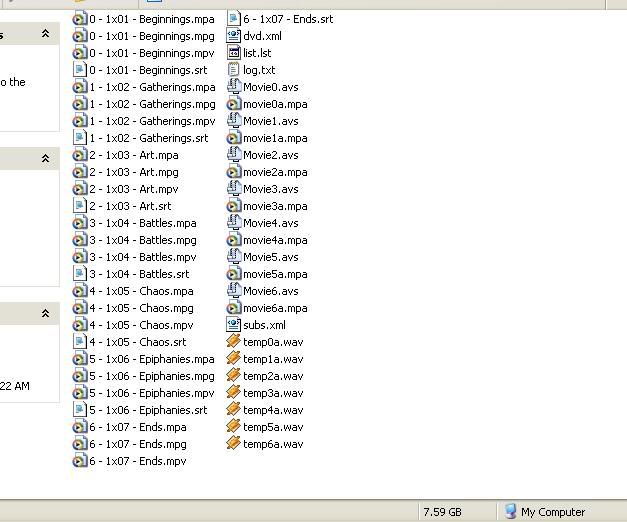Viewport: 627px width, 522px height.
Task: Collapse the bottom sidebar details panel
Action: coord(46,313)
